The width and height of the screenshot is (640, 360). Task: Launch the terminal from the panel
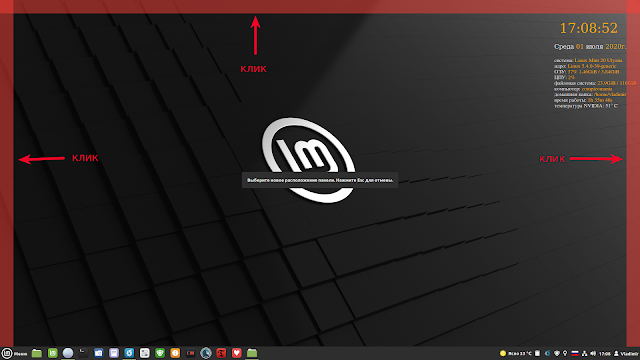83,353
